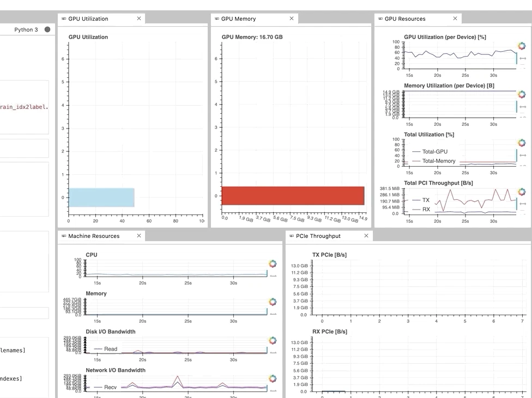Click the red GPU memory bar
This screenshot has height=398, width=532.
[293, 195]
